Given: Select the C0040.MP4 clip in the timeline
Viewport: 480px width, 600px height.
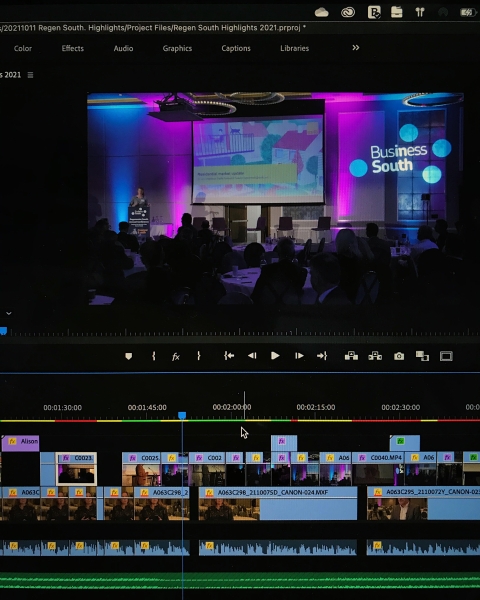Looking at the screenshot, I should pyautogui.click(x=378, y=469).
